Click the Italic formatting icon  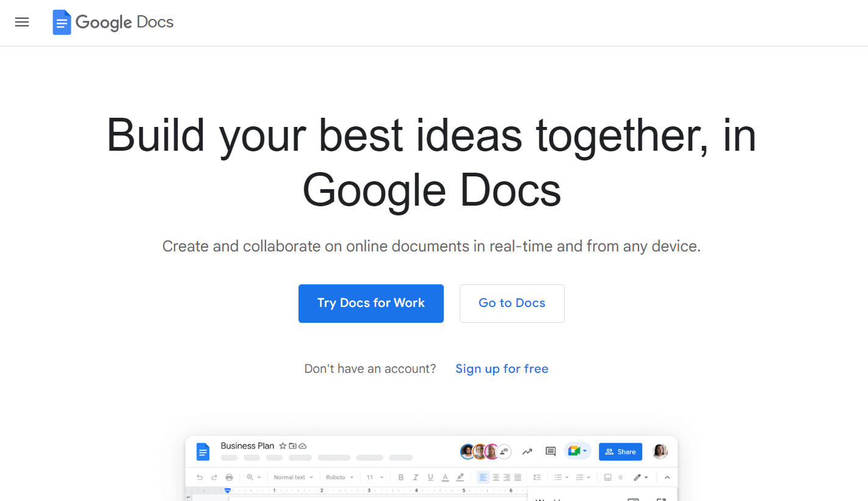(x=414, y=477)
